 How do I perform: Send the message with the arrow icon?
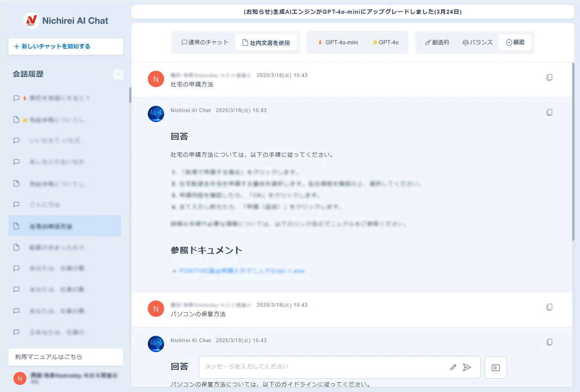click(467, 367)
